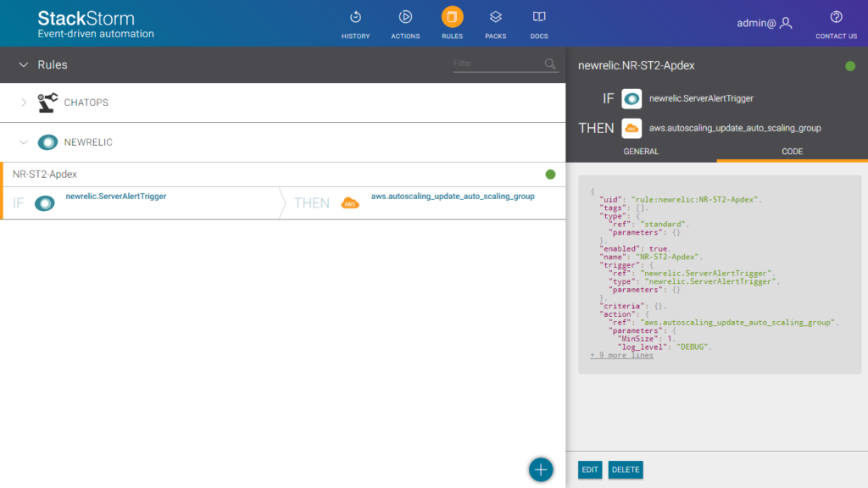Click New Relic trigger icon in rule row
The height and width of the screenshot is (488, 868).
[45, 203]
